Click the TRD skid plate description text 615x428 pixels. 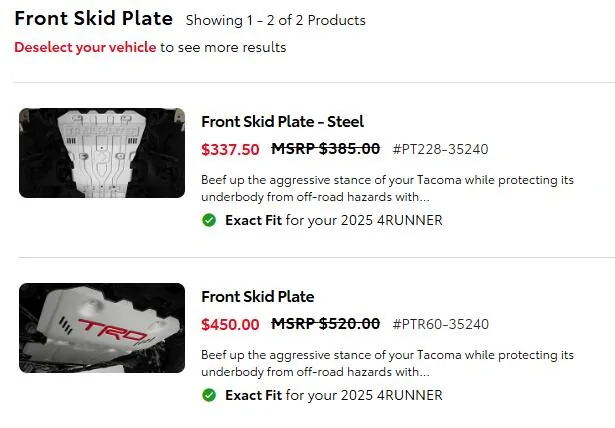[387, 363]
